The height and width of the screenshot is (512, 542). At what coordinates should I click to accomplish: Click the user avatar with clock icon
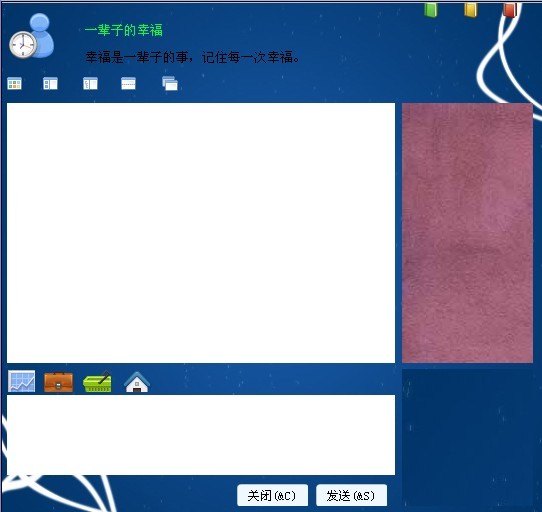tap(31, 36)
